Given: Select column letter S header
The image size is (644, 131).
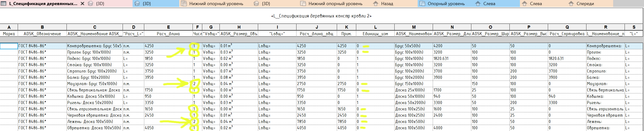Looking at the screenshot, I should click(634, 27).
